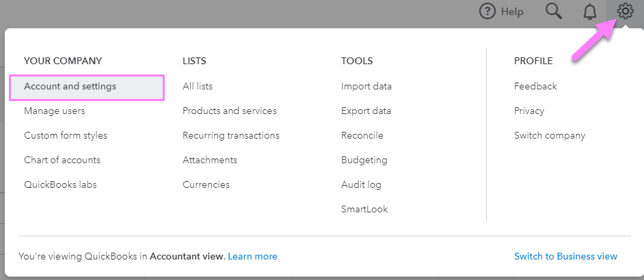Click Switch to Business view
Image resolution: width=644 pixels, height=280 pixels.
click(x=565, y=257)
